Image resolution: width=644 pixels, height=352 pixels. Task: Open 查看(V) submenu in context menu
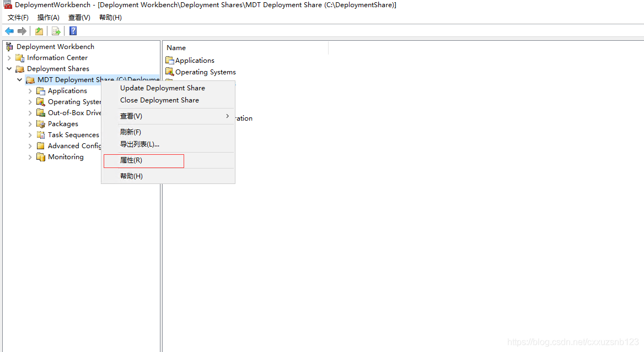tap(168, 116)
